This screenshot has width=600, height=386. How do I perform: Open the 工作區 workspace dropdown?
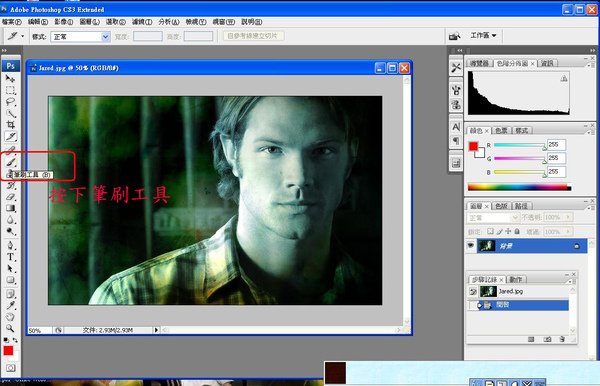[483, 36]
